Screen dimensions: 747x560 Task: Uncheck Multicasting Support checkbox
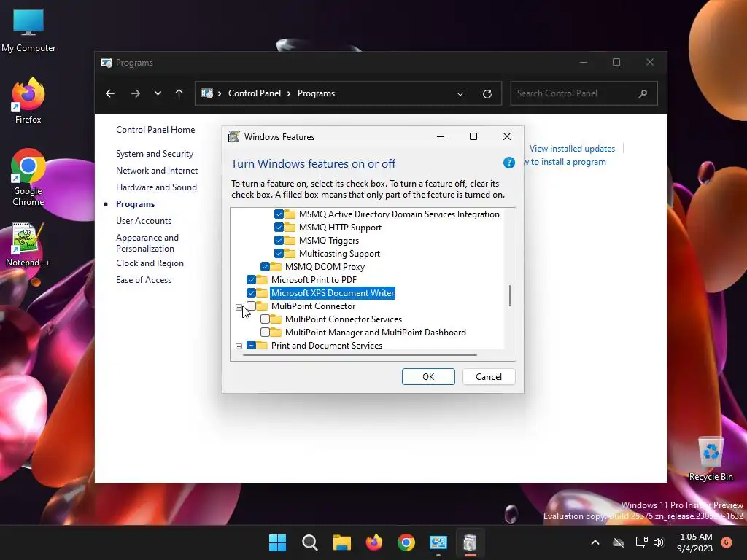pyautogui.click(x=279, y=253)
